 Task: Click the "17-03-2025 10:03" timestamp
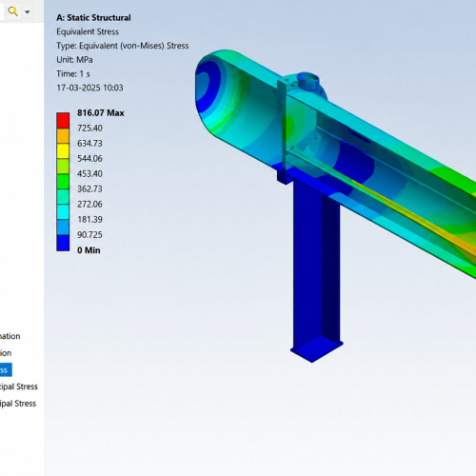(89, 88)
